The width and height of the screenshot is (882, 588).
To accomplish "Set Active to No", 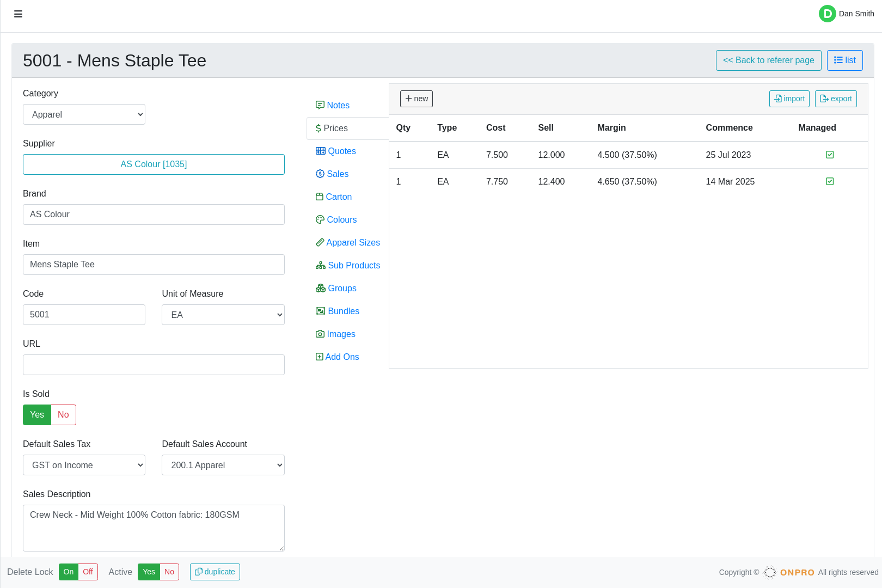I will tap(169, 572).
